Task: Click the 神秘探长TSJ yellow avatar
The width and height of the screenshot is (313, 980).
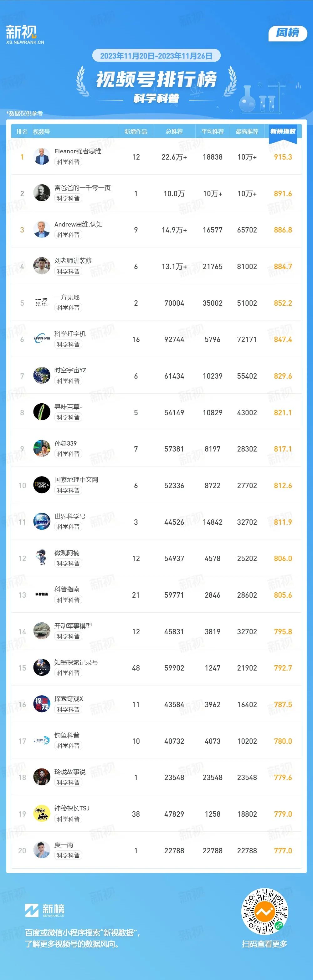Action: 42,813
